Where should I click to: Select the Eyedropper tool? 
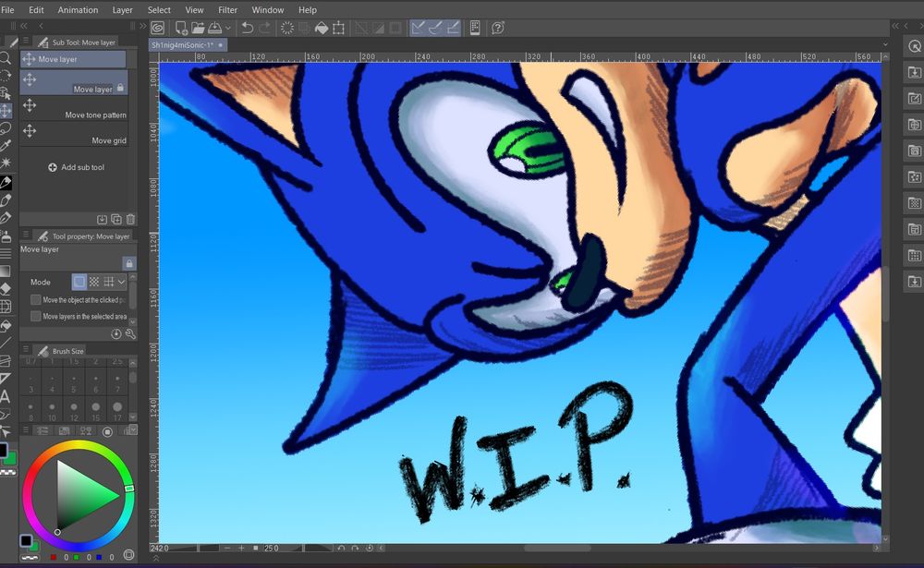[x=5, y=146]
